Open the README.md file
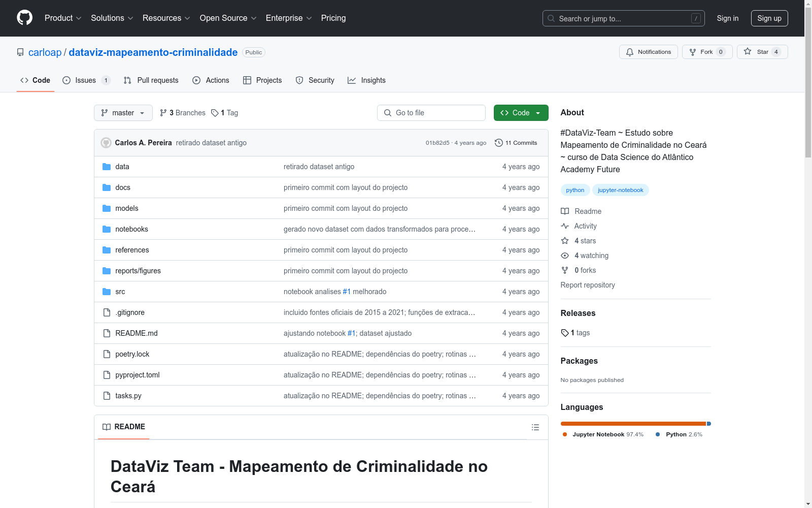The height and width of the screenshot is (508, 812). point(137,333)
